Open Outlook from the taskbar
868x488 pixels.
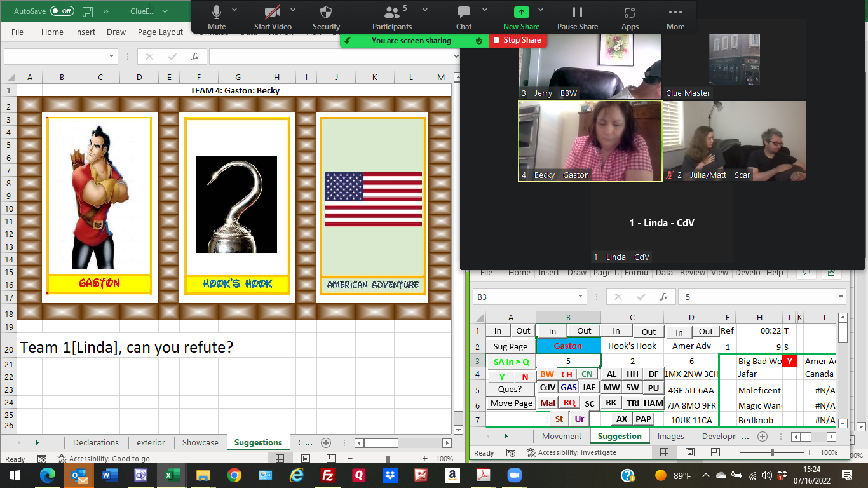pyautogui.click(x=79, y=475)
